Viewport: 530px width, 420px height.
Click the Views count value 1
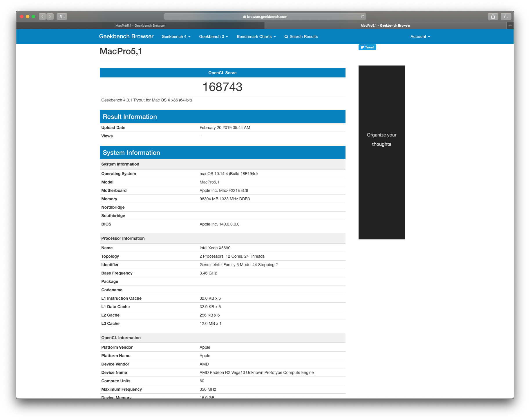point(201,136)
